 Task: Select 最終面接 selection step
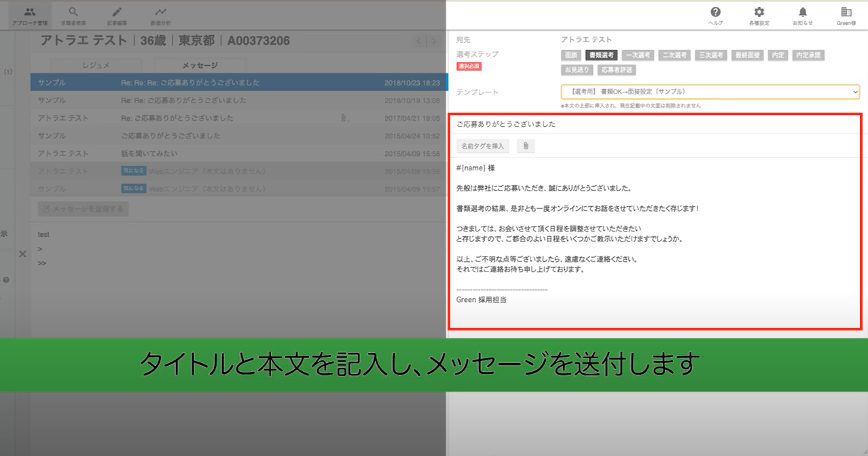pyautogui.click(x=747, y=55)
